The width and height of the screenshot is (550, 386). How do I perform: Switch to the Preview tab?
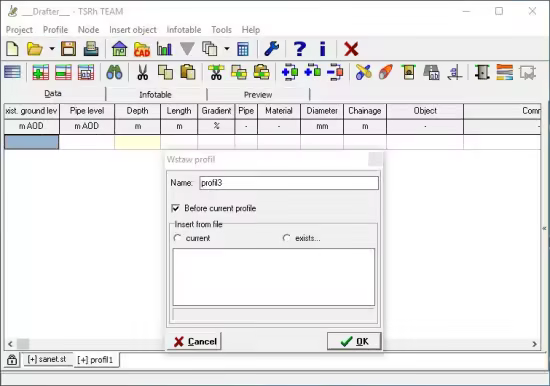coord(258,95)
